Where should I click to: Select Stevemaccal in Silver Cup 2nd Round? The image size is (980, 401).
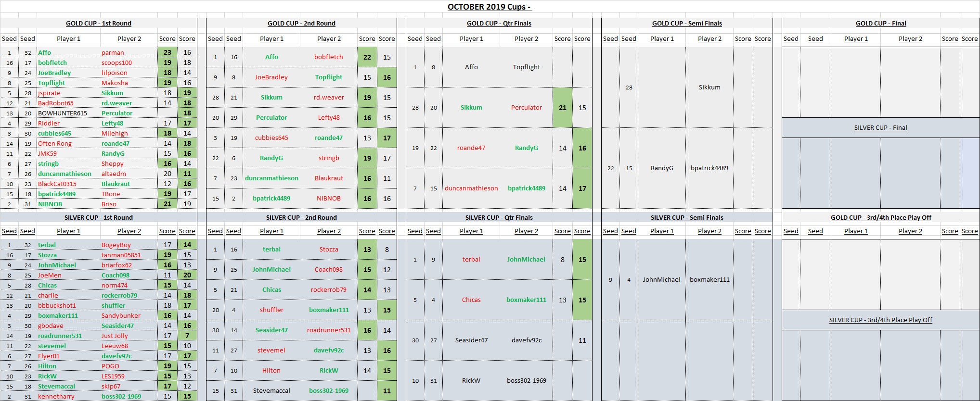click(x=271, y=390)
